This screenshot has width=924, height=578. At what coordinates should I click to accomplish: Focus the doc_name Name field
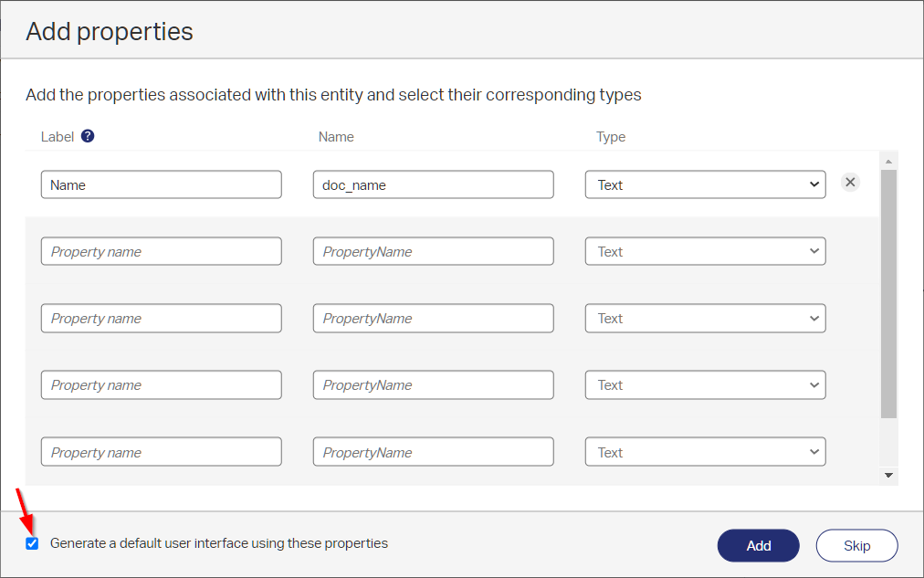(433, 184)
